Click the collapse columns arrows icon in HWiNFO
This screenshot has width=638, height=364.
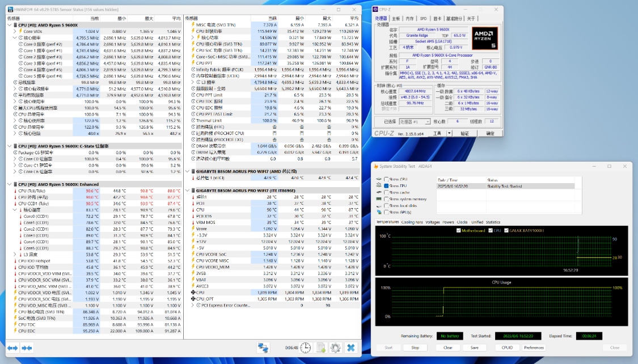tap(27, 347)
